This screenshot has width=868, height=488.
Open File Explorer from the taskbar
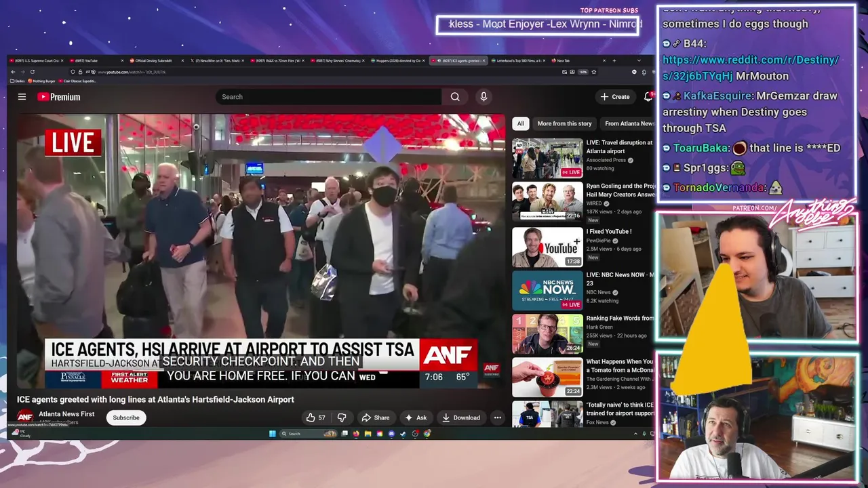click(368, 434)
